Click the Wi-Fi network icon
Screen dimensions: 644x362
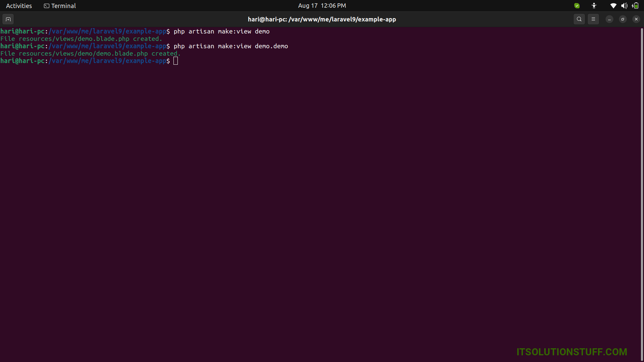[x=613, y=6]
